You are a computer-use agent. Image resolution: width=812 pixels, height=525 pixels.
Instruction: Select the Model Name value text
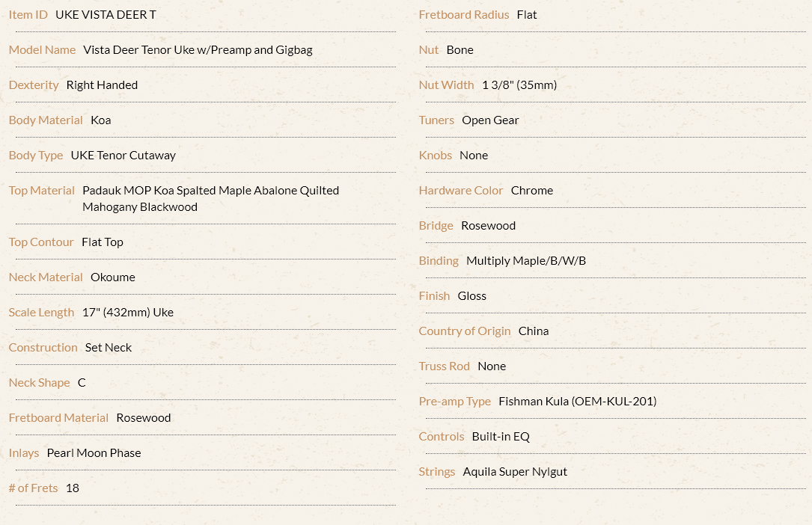click(198, 49)
